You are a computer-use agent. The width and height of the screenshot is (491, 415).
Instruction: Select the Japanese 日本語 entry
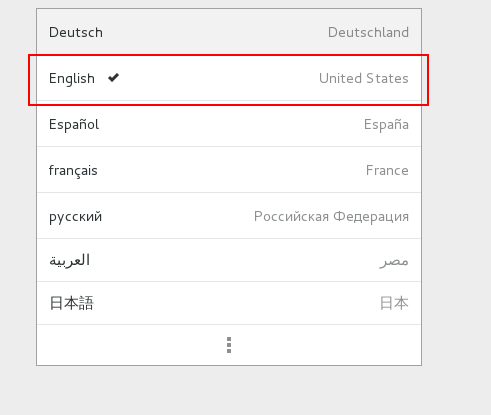[x=229, y=303]
